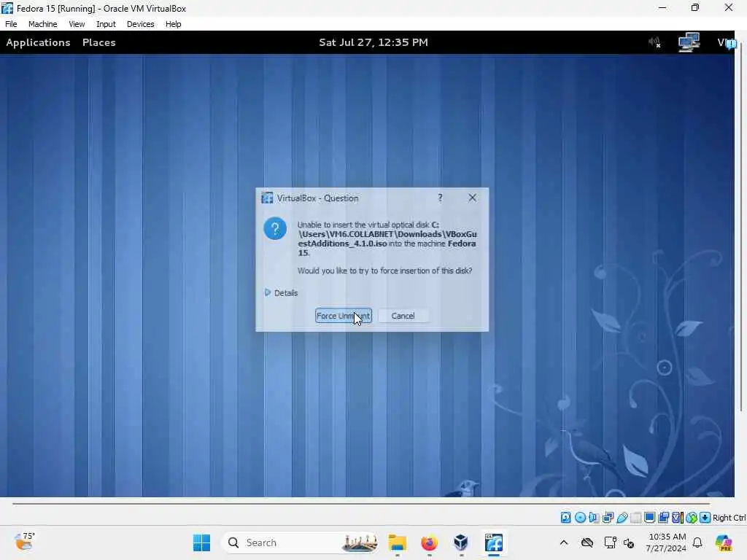Click the VirtualBox notification bubble icon at top right
747x560 pixels.
[731, 44]
